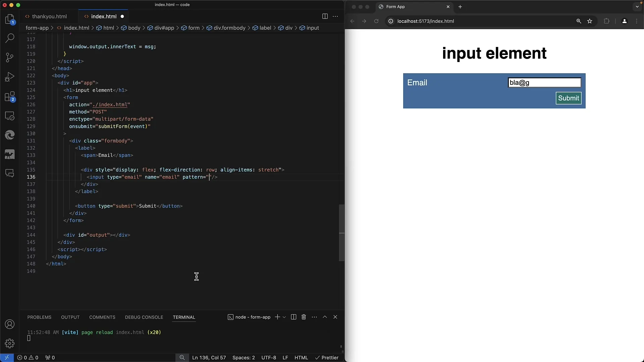Switch to the OUTPUT tab in terminal panel
This screenshot has height=362, width=644.
click(70, 317)
